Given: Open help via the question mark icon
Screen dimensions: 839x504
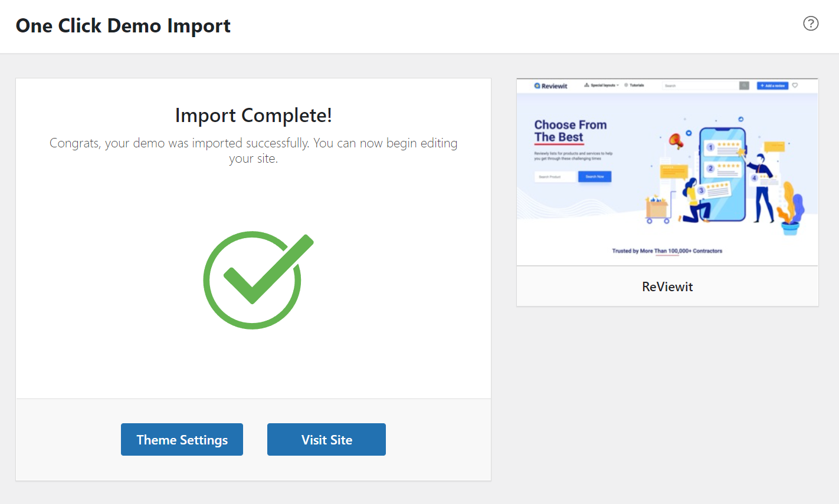Looking at the screenshot, I should [811, 24].
